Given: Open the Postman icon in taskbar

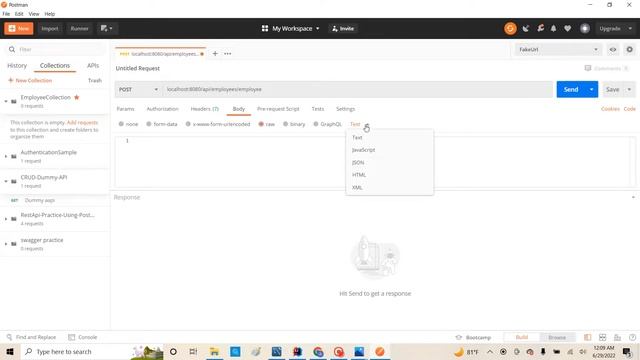Looking at the screenshot, I should 380,351.
